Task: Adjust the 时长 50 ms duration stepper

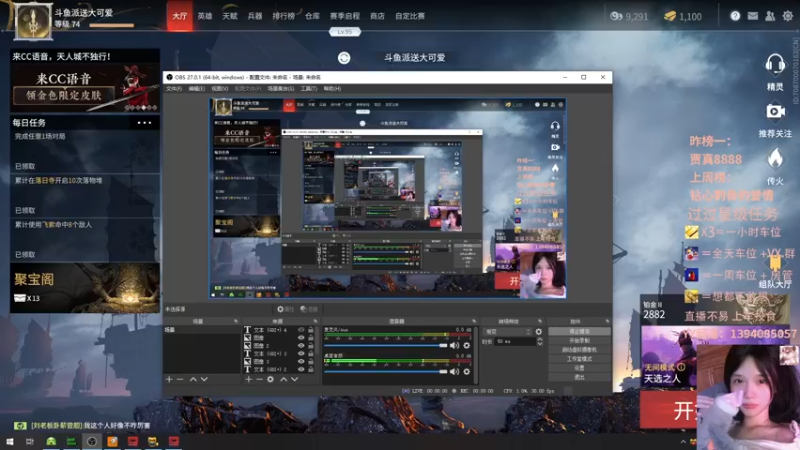Action: point(540,341)
